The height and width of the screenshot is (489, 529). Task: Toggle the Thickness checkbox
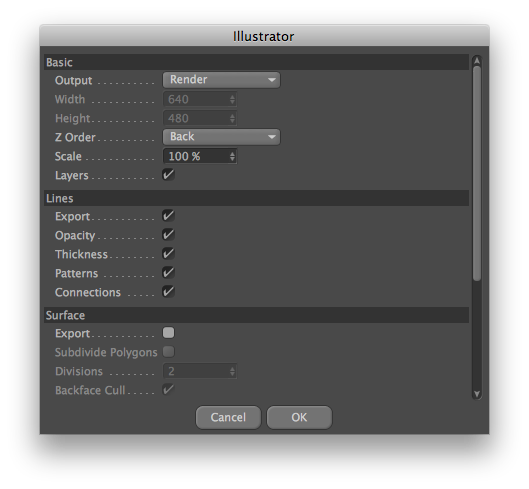pyautogui.click(x=168, y=254)
